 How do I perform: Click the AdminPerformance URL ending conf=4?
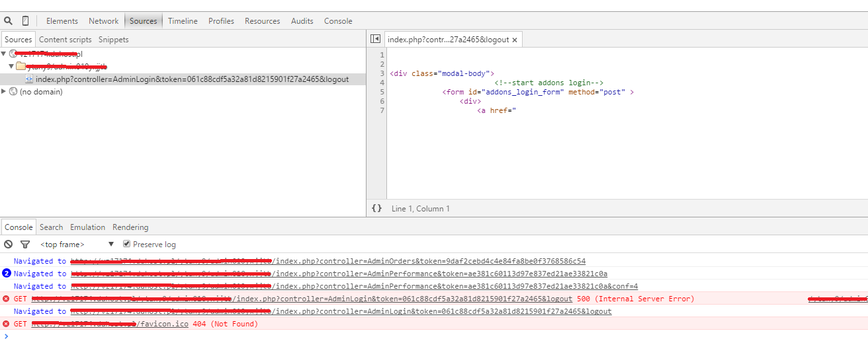pos(354,286)
